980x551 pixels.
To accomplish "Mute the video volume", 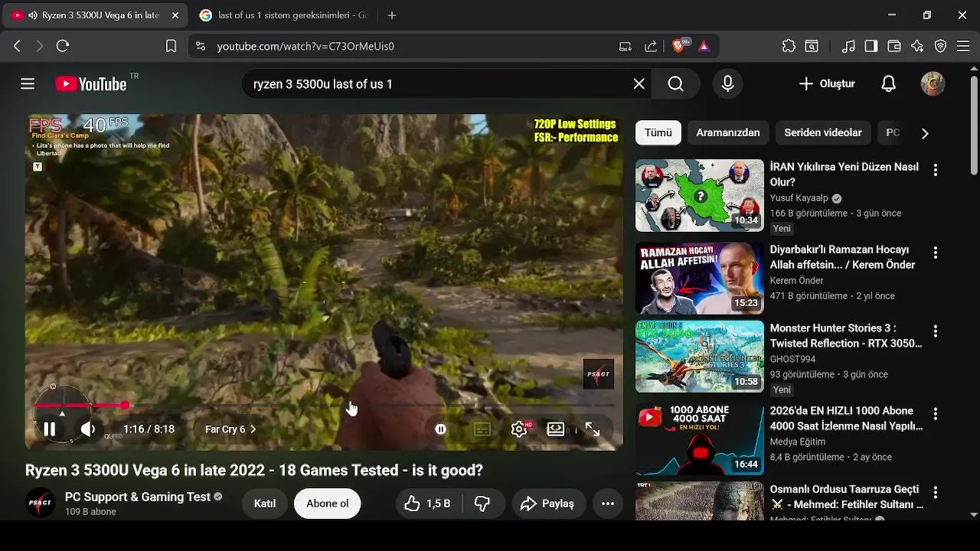I will click(x=88, y=429).
